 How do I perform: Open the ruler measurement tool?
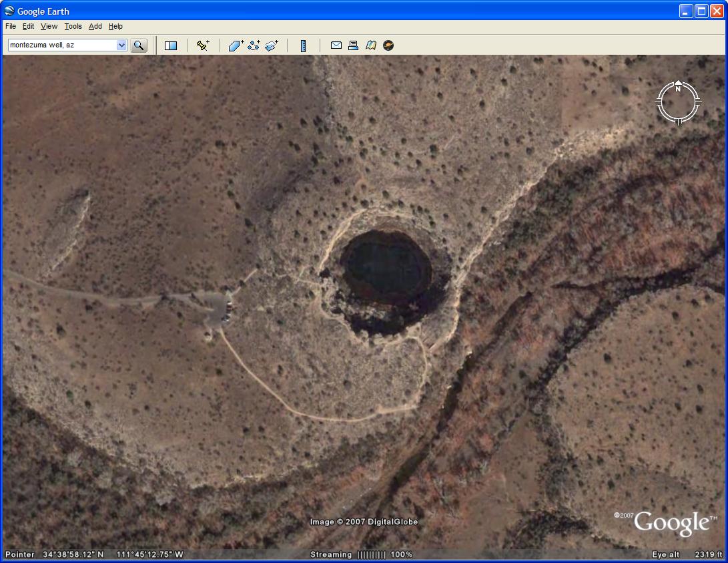[x=303, y=45]
